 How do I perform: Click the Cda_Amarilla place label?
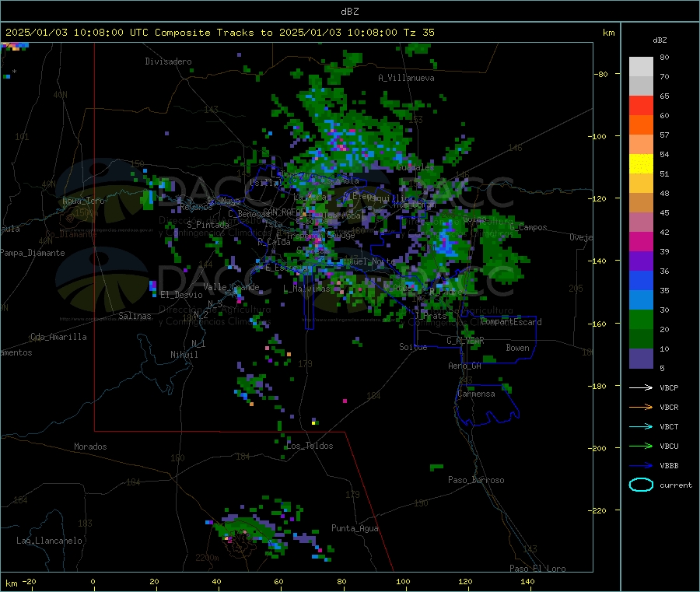pyautogui.click(x=58, y=337)
